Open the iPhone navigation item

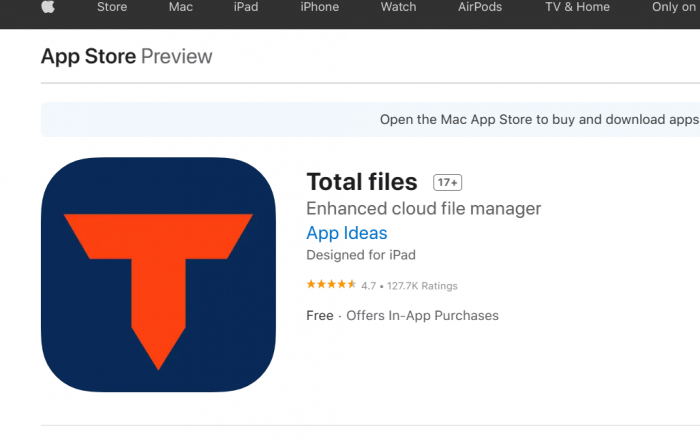pos(320,7)
